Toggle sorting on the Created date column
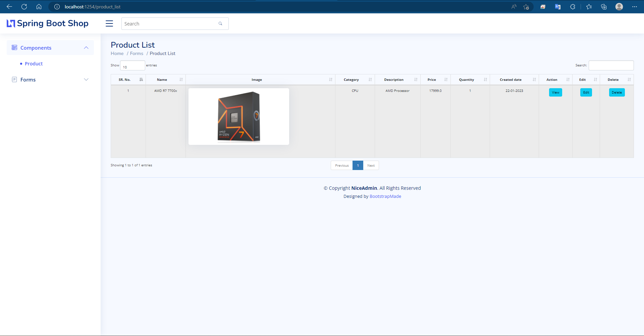The width and height of the screenshot is (644, 336). [534, 79]
